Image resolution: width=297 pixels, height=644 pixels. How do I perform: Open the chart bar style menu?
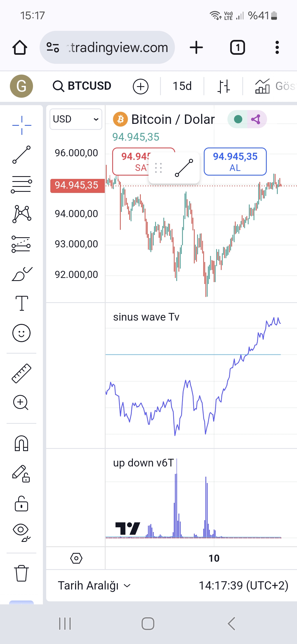[x=223, y=86]
